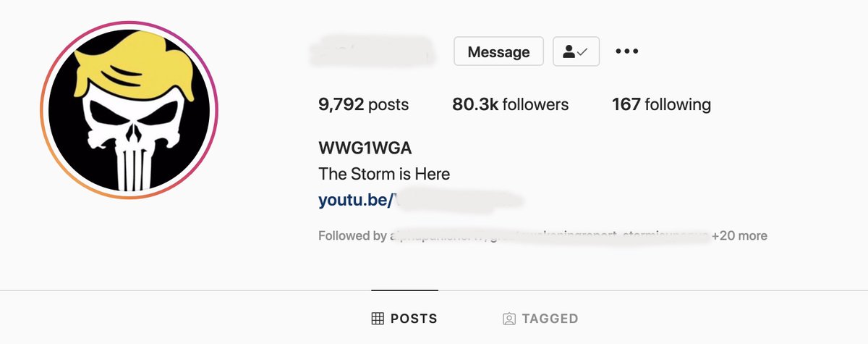
Task: Switch to the TAGGED tab
Action: pos(540,318)
